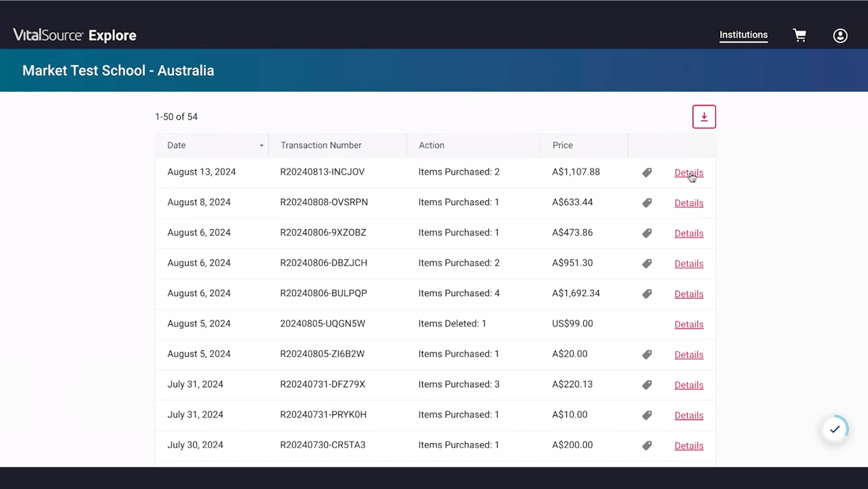
Task: Click the tag icon for the A$1,692.34 transaction
Action: [x=647, y=294]
